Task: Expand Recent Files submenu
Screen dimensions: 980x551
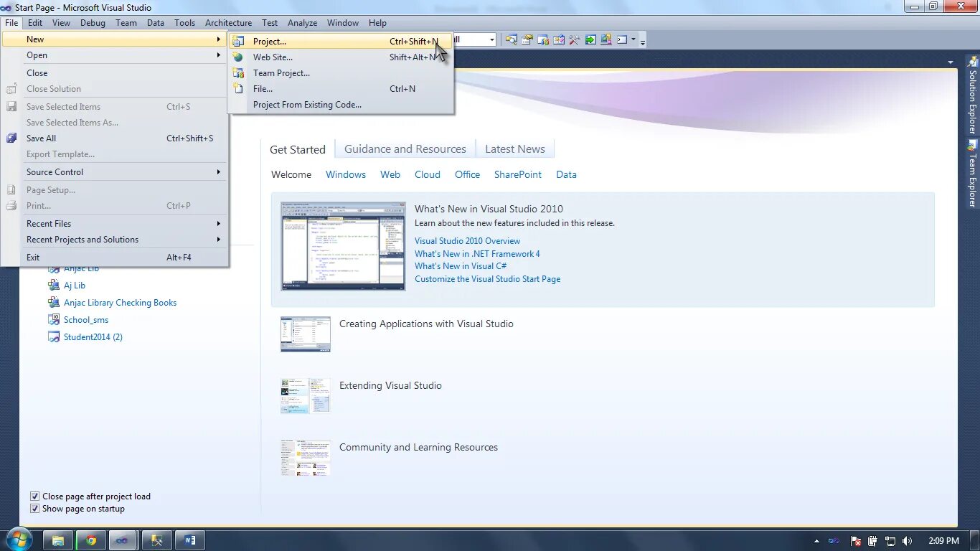Action: tap(115, 224)
